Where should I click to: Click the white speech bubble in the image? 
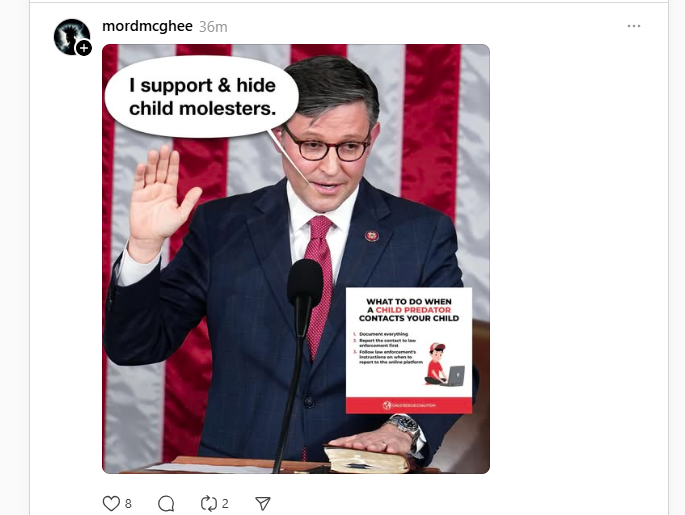pyautogui.click(x=202, y=97)
